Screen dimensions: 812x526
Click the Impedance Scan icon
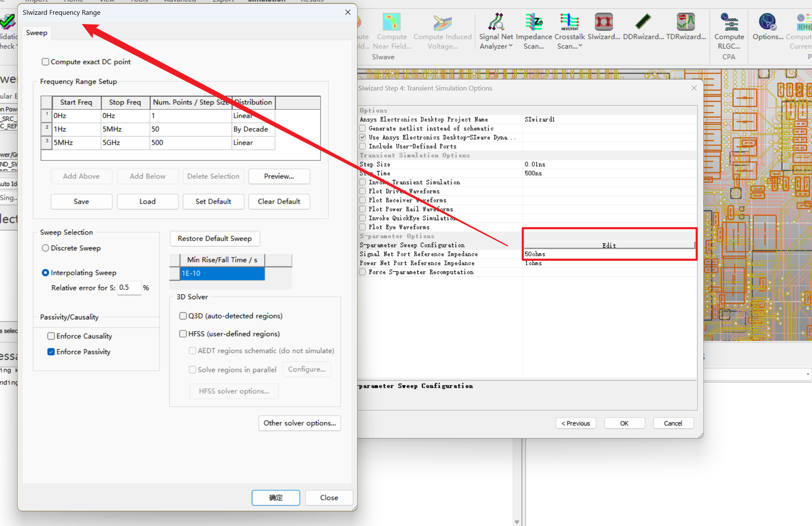coord(533,22)
